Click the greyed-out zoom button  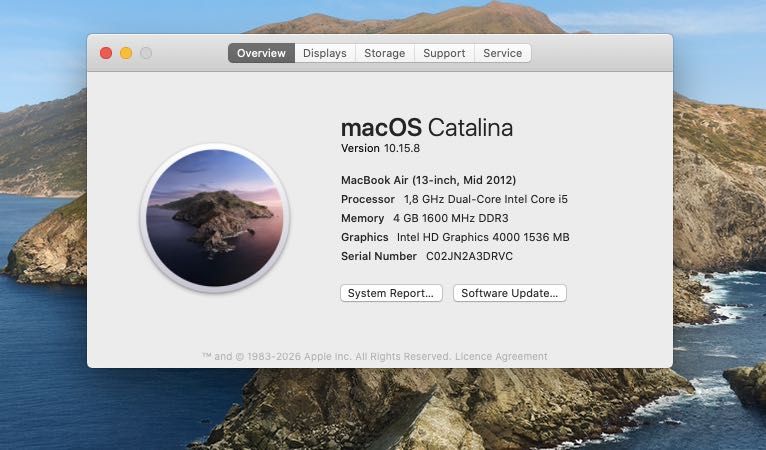[146, 53]
